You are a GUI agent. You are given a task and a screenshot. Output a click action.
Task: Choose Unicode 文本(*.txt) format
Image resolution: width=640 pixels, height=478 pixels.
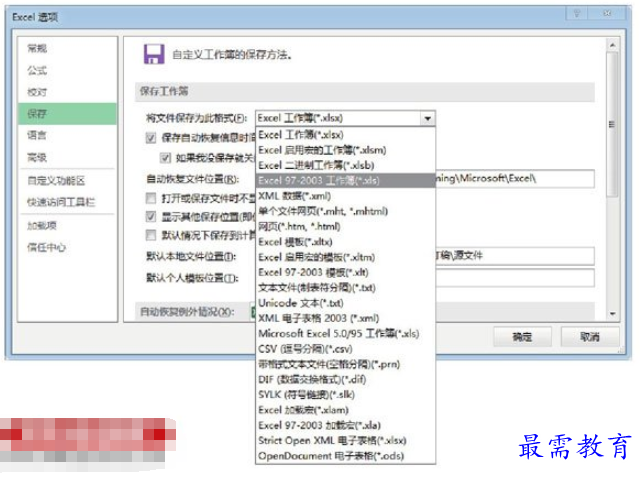click(345, 303)
